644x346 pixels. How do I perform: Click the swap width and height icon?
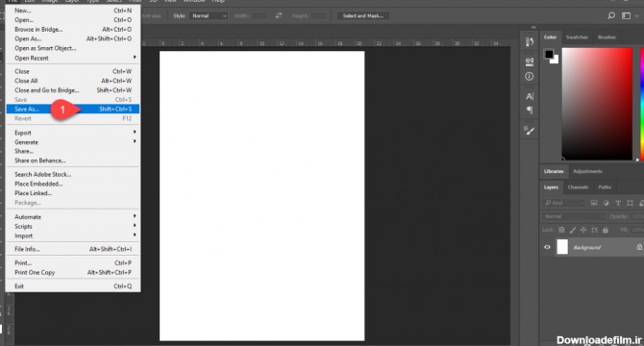point(279,15)
